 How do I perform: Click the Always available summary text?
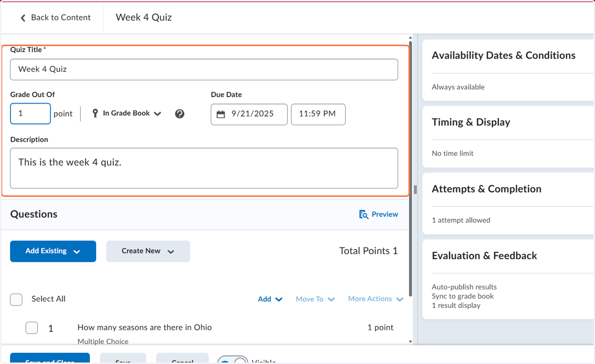click(x=458, y=87)
